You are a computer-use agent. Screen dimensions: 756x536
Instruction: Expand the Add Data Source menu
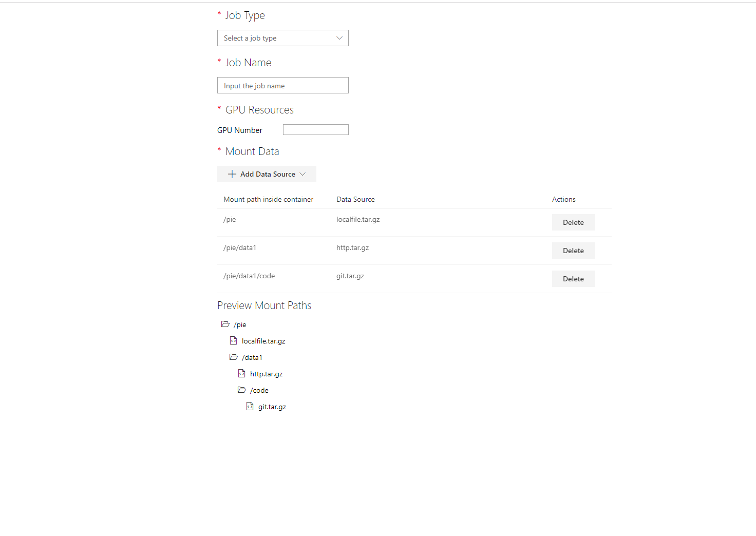[x=267, y=174]
